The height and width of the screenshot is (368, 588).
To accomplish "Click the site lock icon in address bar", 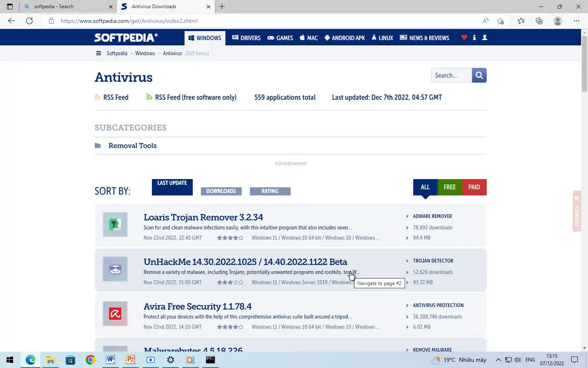I will click(51, 21).
